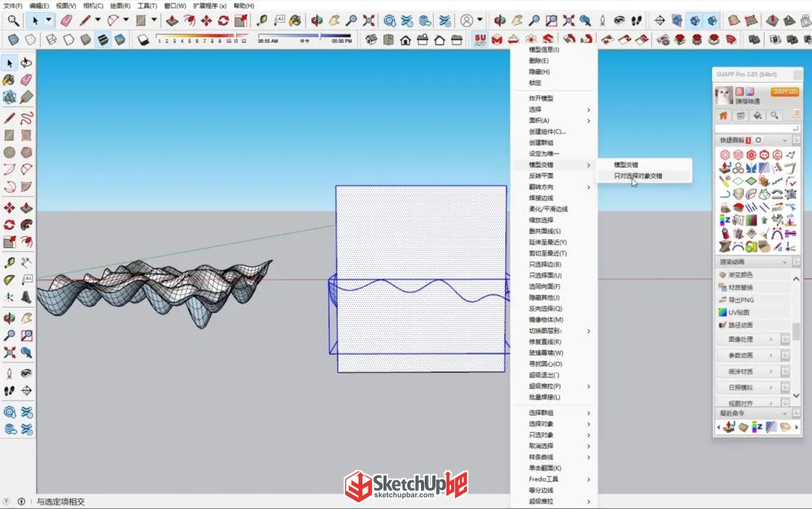Select the Rotate tool in left toolbar
Screen dimensions: 812x509
pyautogui.click(x=9, y=225)
